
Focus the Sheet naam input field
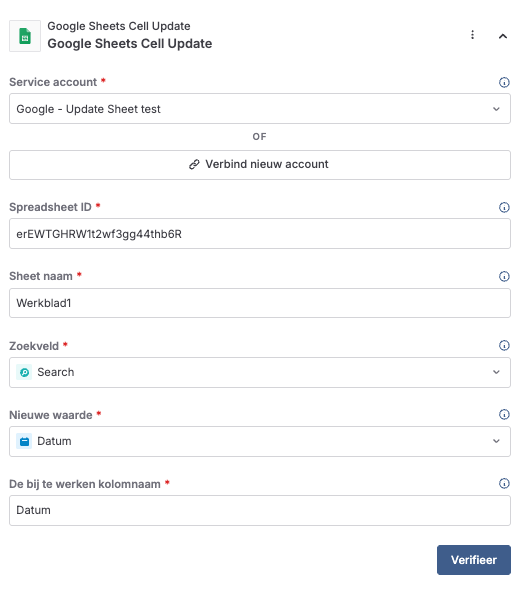coord(260,303)
